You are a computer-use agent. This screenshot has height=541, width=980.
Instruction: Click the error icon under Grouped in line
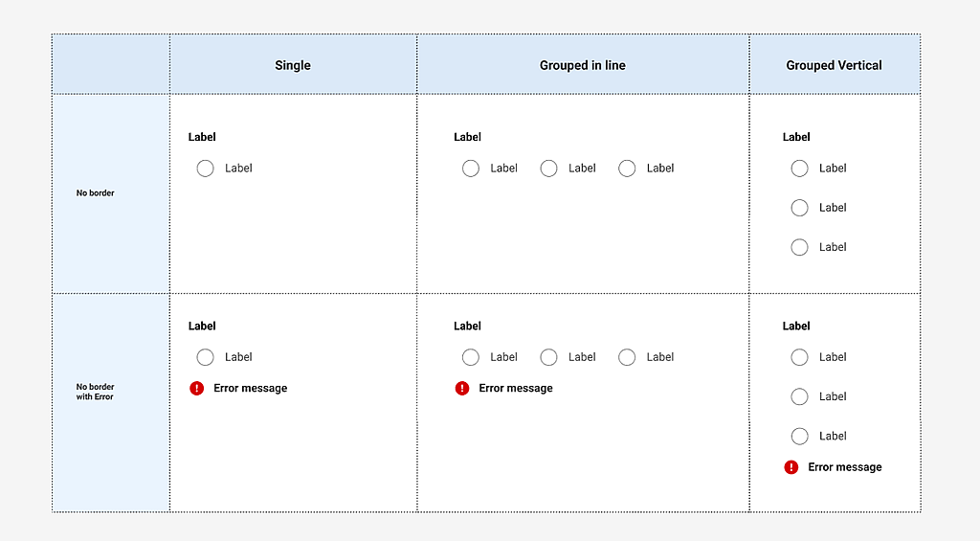coord(462,388)
